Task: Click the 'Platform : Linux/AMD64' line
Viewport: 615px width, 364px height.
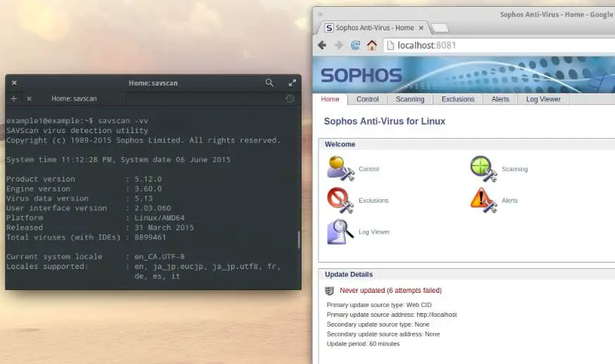Action: (x=95, y=218)
